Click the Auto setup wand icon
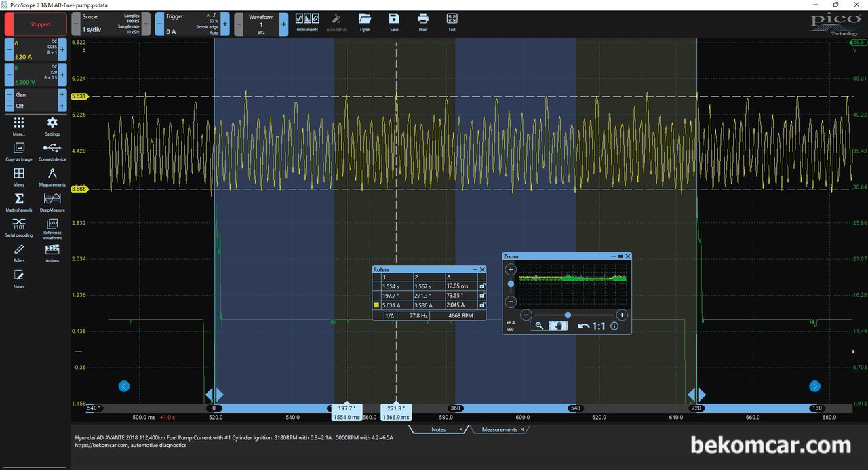Screen dimensions: 868x470 click(x=336, y=22)
